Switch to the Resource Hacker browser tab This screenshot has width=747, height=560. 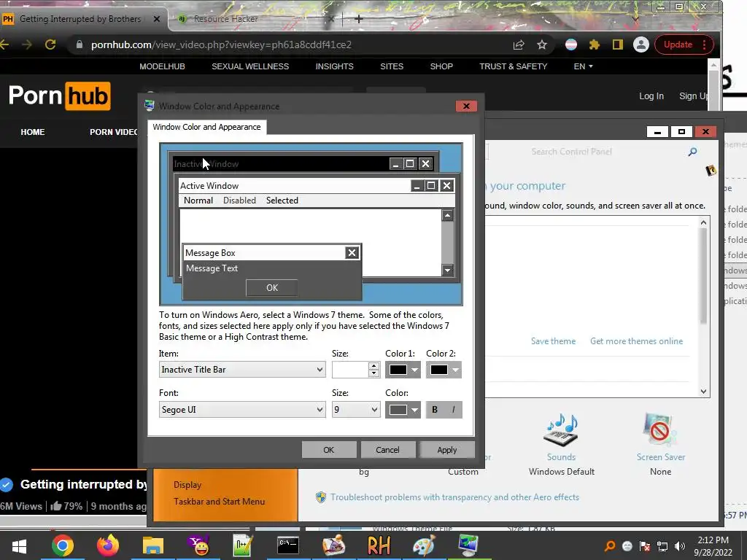pyautogui.click(x=252, y=19)
